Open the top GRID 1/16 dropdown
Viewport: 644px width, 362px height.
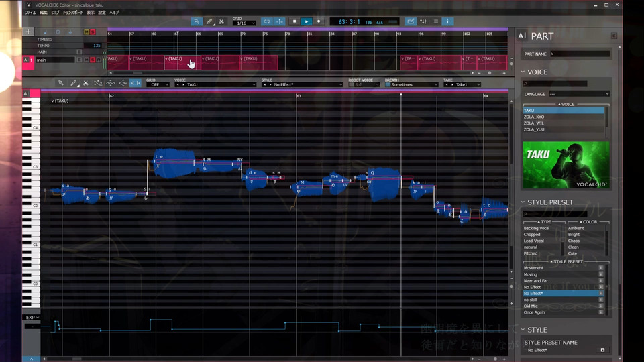click(244, 23)
